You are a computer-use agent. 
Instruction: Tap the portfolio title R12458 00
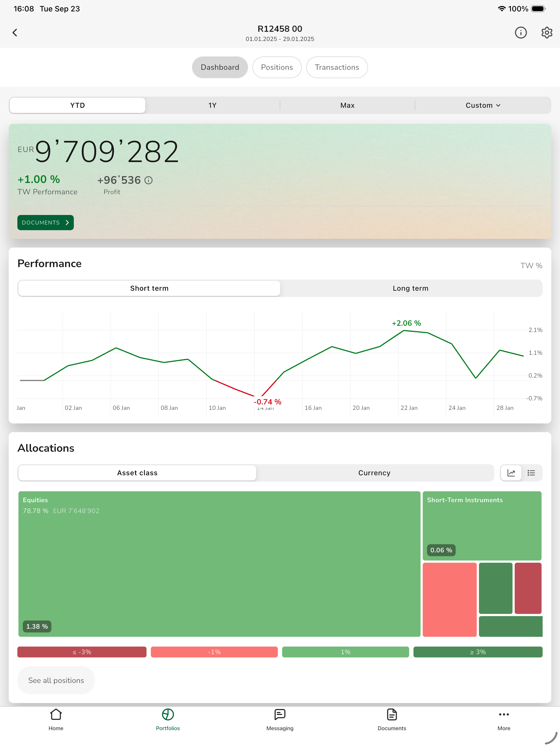[280, 29]
